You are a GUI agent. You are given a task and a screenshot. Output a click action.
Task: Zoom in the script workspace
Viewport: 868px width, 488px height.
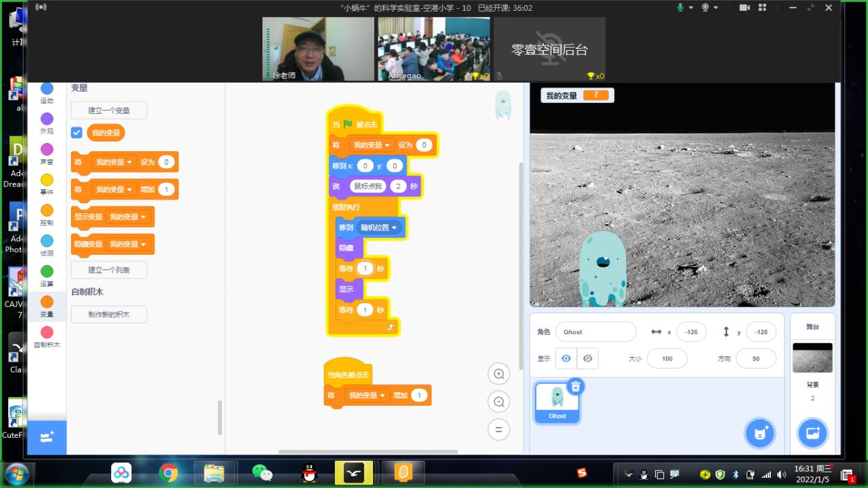(x=499, y=374)
